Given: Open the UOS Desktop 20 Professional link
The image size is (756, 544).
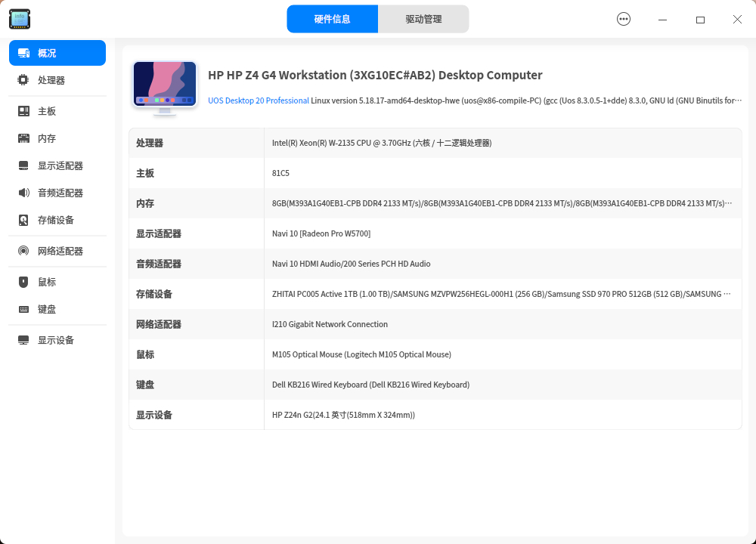Looking at the screenshot, I should pos(257,100).
